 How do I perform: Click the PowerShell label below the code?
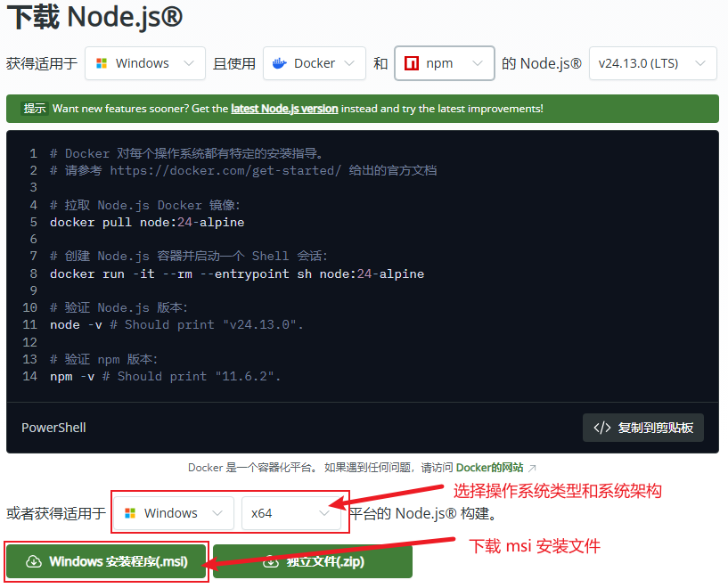pos(53,428)
